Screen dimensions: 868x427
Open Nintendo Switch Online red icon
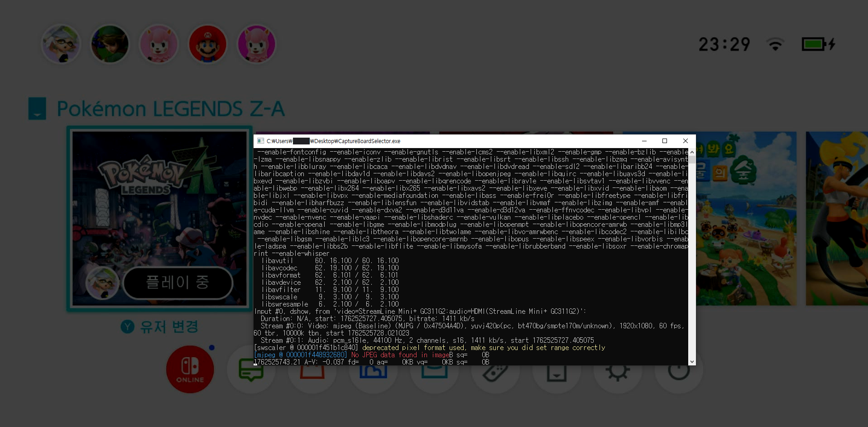(x=190, y=369)
